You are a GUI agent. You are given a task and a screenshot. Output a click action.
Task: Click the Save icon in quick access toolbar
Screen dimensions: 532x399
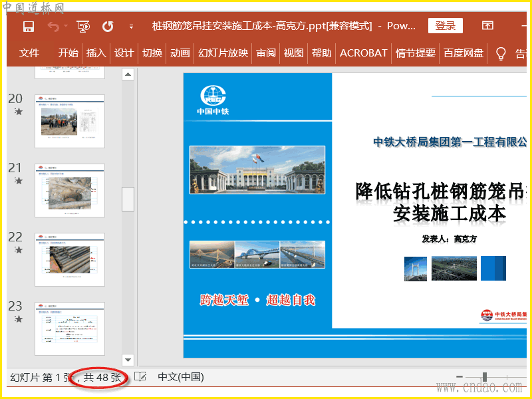pyautogui.click(x=29, y=27)
